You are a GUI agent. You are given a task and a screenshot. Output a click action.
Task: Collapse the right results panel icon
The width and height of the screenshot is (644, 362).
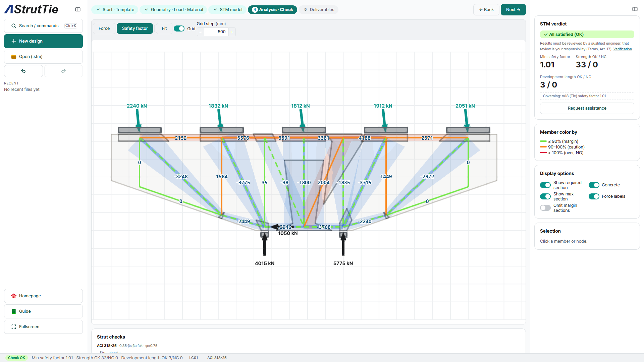click(x=635, y=9)
